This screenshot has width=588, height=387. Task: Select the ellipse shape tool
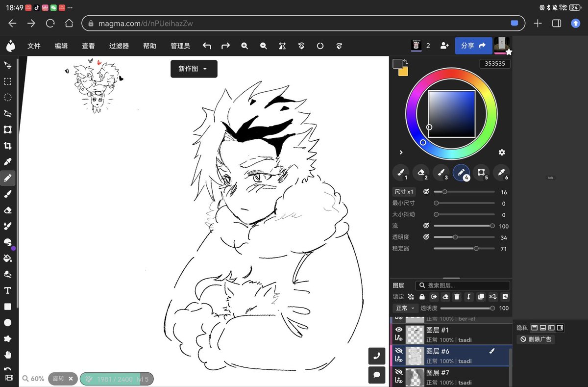click(x=8, y=322)
